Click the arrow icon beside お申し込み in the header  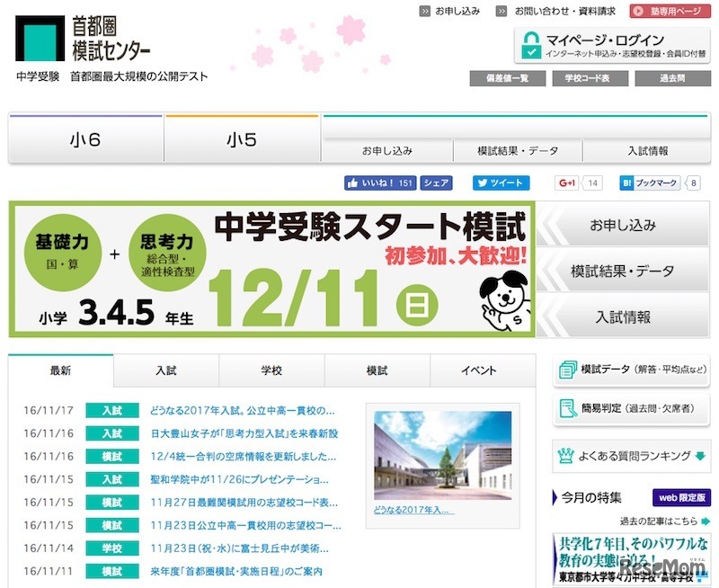(x=424, y=11)
